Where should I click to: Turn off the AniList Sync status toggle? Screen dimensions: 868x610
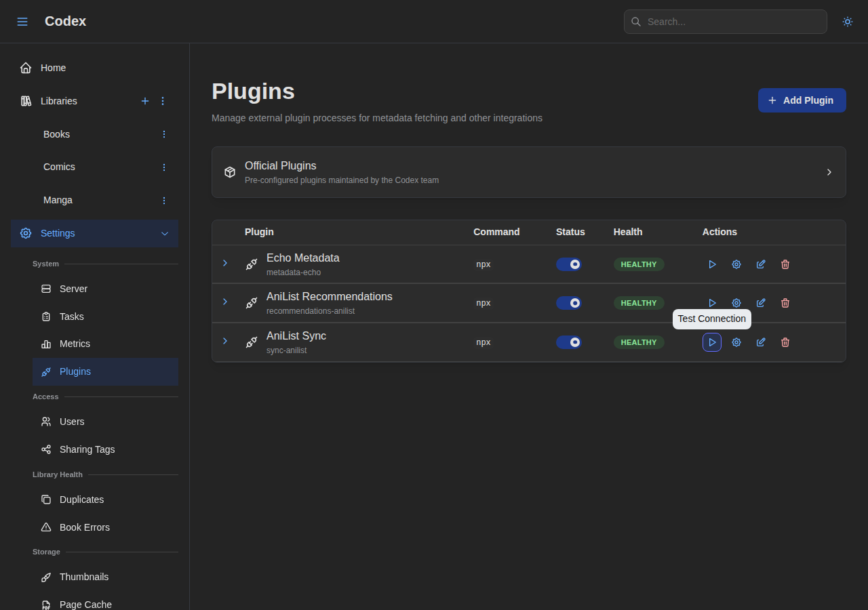pyautogui.click(x=569, y=342)
